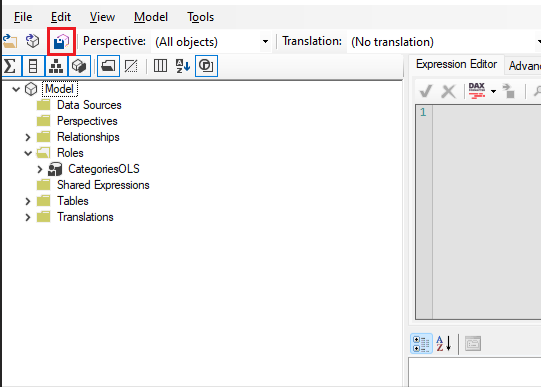Screen dimensions: 541x387
Task: Click the Model cube icon in tree
Action: (31, 89)
